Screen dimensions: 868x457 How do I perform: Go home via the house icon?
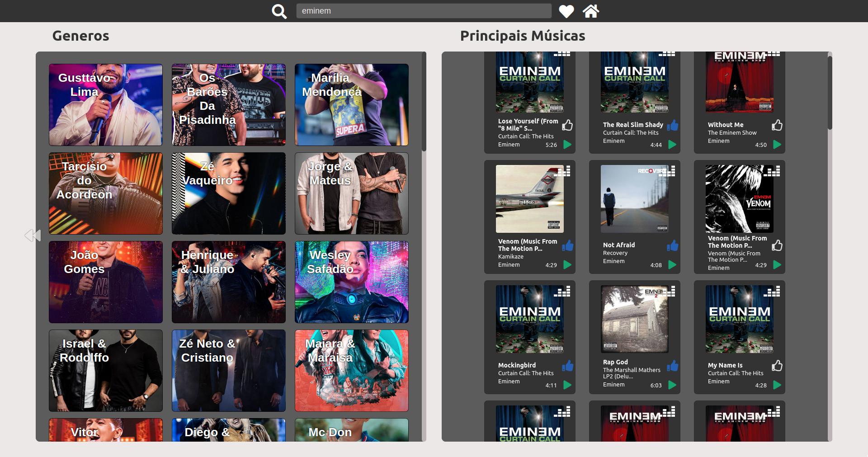(x=591, y=11)
